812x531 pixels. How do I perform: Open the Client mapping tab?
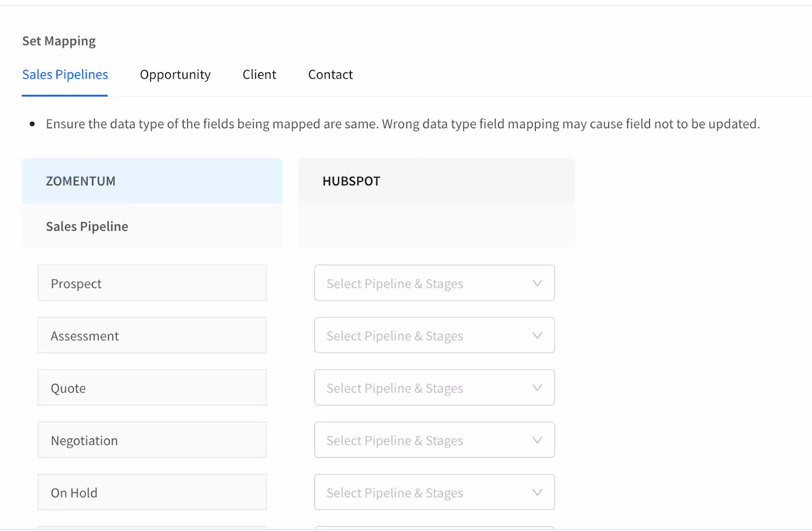pos(259,75)
